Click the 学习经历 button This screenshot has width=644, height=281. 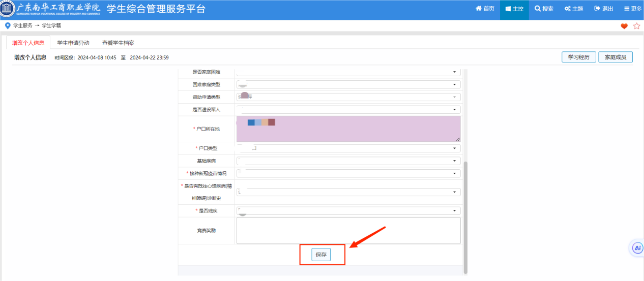(578, 57)
